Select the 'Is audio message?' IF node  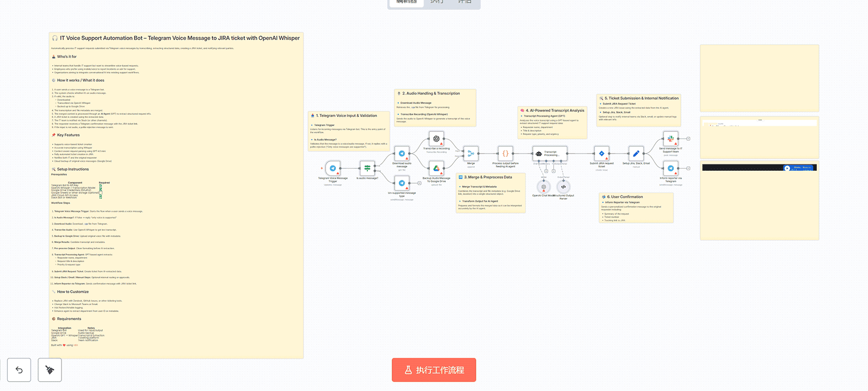point(367,168)
